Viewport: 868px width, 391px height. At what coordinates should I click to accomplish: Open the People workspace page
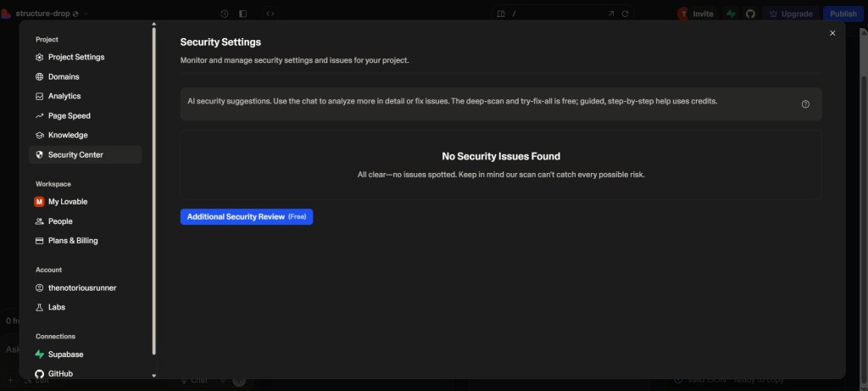(60, 221)
